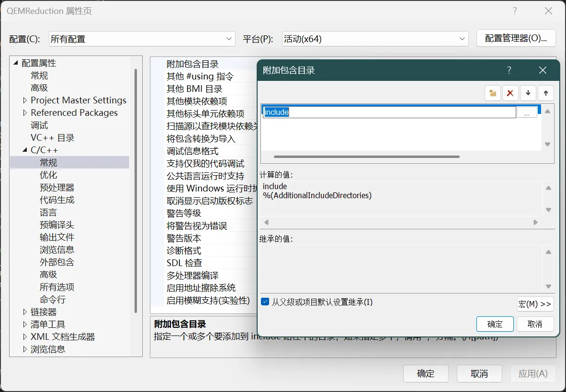The width and height of the screenshot is (566, 392).
Task: Select the 警告等级 property row
Action: coord(184,213)
